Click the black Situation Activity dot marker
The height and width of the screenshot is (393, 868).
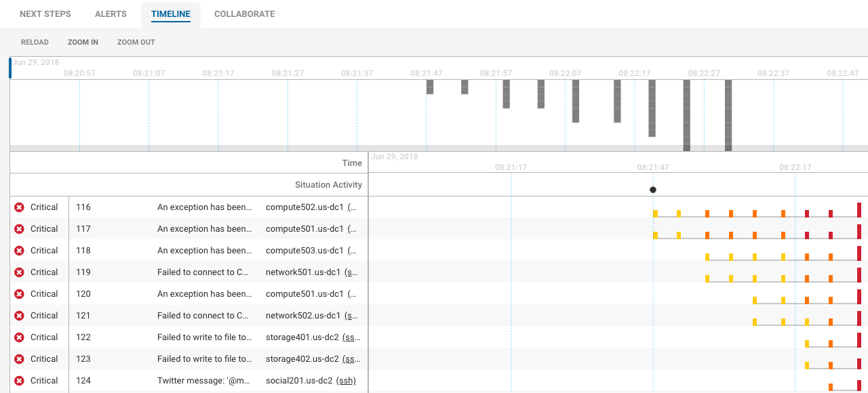click(653, 190)
